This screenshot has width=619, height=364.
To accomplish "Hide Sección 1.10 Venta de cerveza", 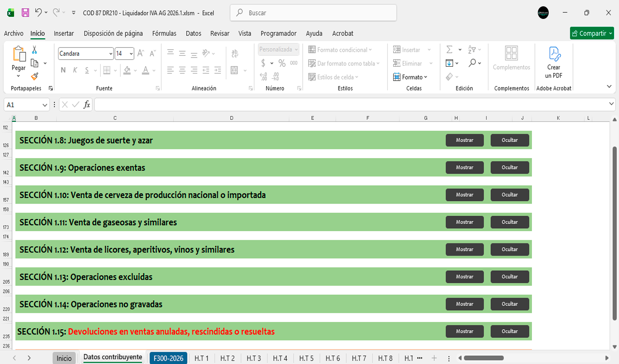I will pyautogui.click(x=510, y=195).
